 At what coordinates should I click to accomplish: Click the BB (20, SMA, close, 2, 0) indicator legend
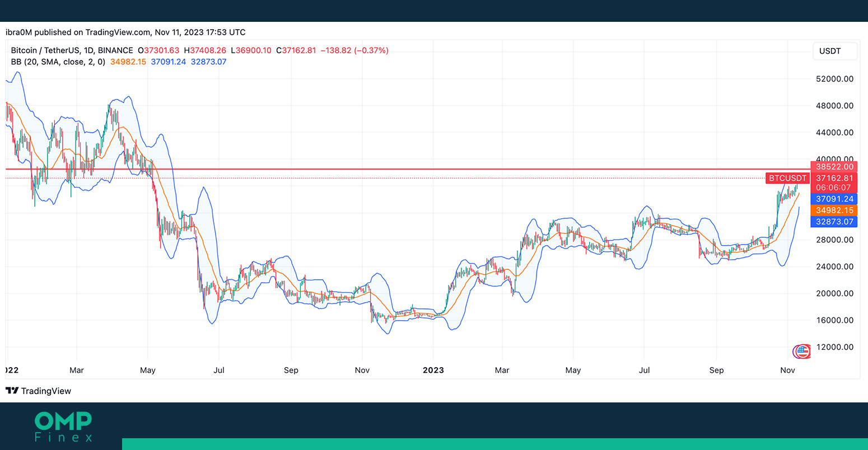pos(58,62)
